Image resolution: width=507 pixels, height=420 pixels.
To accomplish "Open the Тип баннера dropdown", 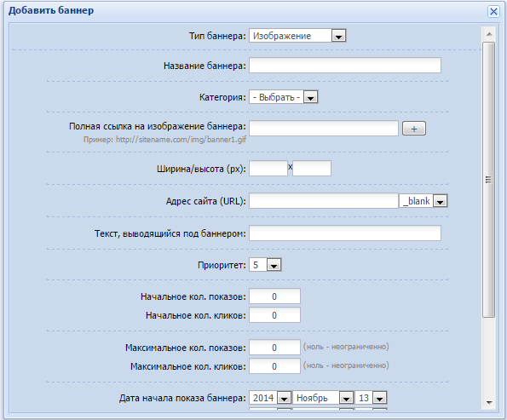I will [297, 36].
